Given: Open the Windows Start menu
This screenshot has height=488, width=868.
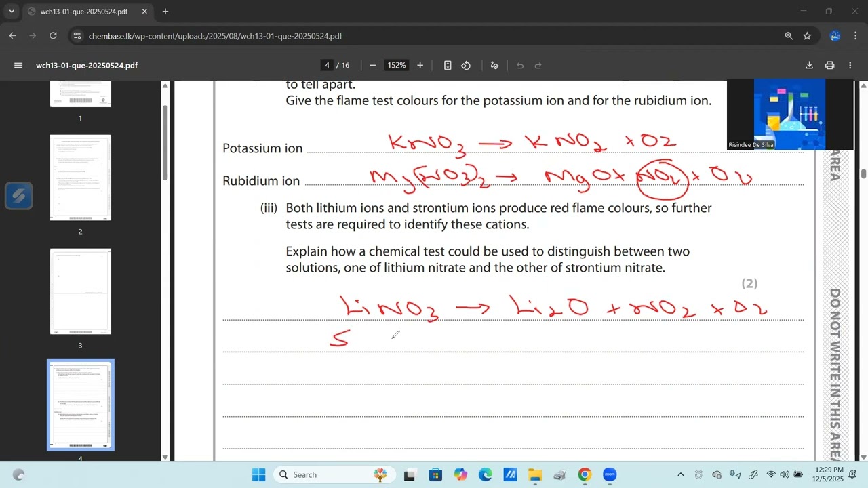Looking at the screenshot, I should (259, 474).
